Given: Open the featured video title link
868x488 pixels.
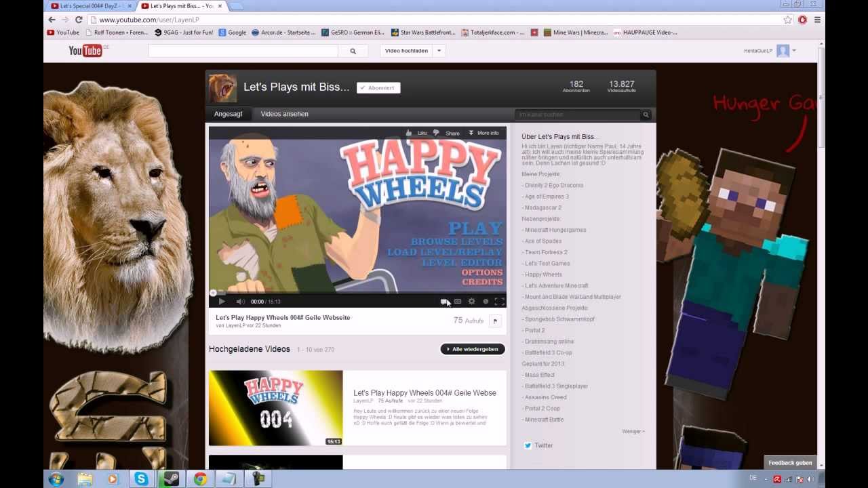Looking at the screenshot, I should (283, 317).
